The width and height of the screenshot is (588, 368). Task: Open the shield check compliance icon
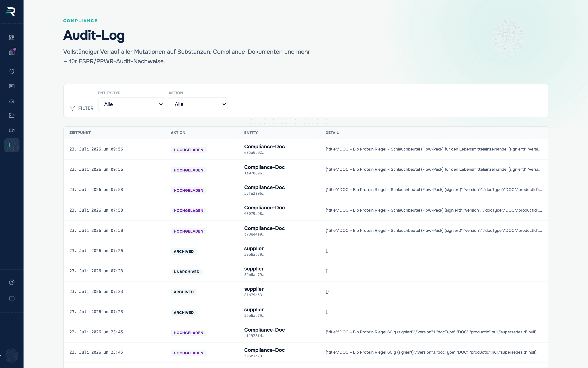tap(12, 71)
